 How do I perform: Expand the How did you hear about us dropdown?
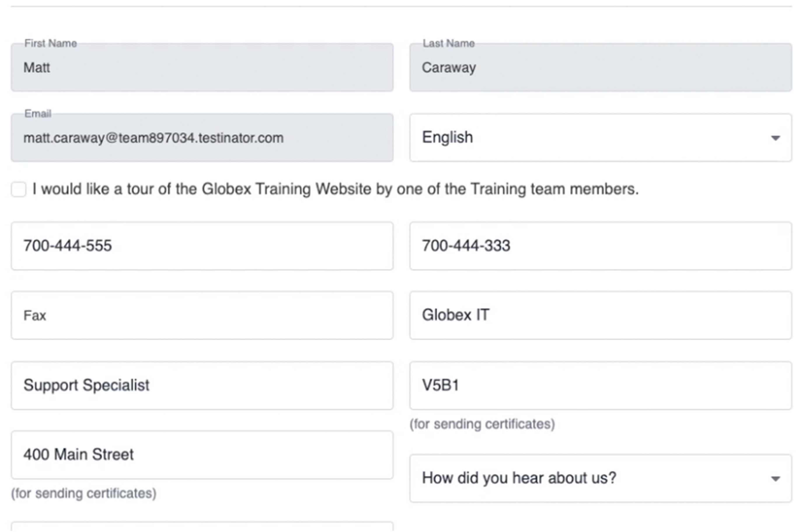coord(600,478)
